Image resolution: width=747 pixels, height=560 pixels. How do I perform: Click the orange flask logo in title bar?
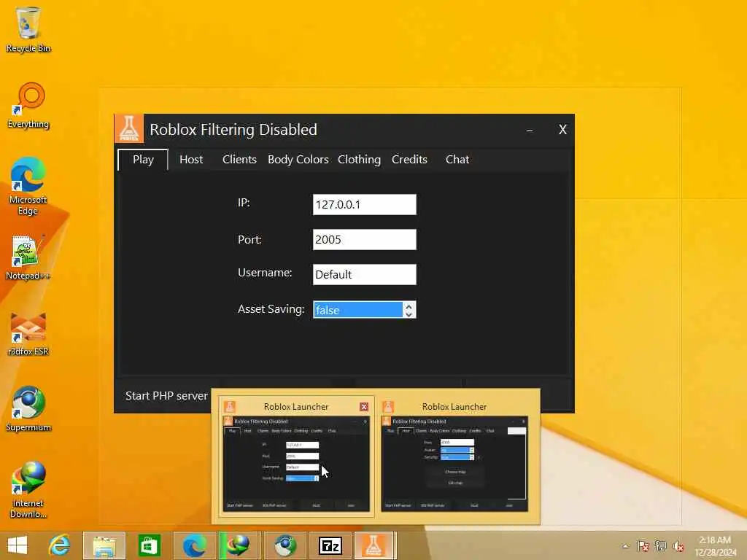(x=129, y=128)
